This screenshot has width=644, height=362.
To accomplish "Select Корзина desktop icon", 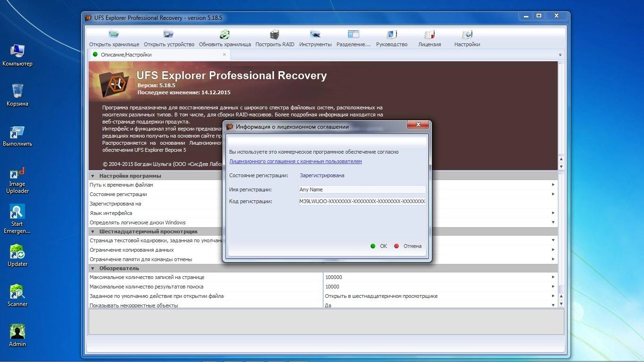I will [x=17, y=95].
